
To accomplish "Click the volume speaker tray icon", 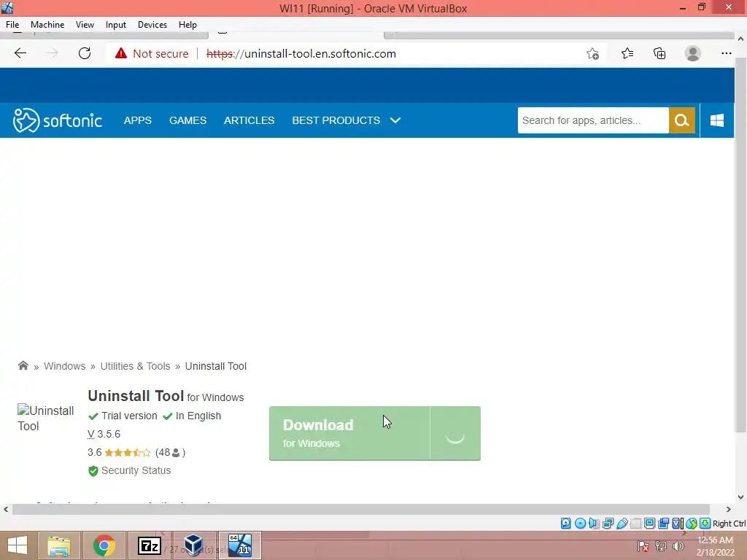I will click(x=678, y=545).
